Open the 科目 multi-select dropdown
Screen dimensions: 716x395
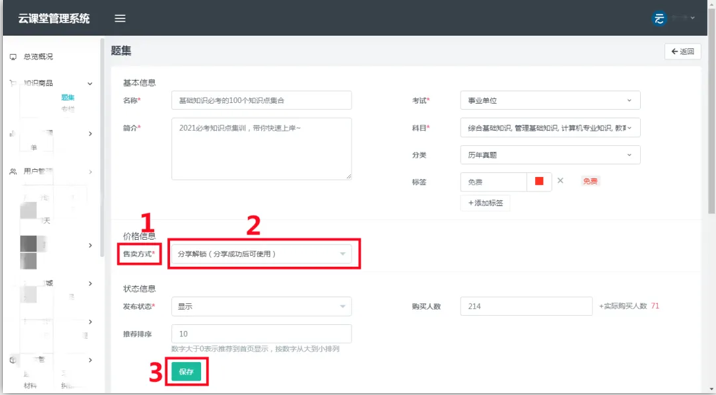coord(550,128)
